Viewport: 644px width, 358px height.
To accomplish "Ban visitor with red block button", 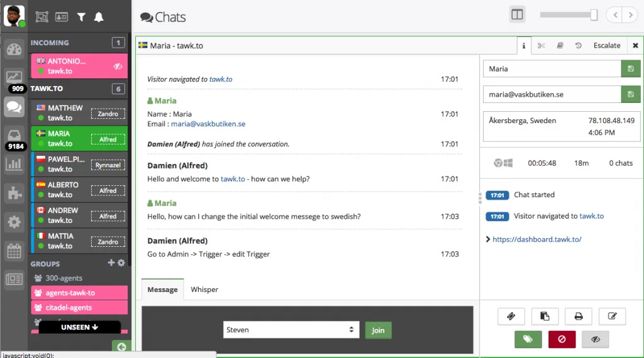I will (562, 339).
